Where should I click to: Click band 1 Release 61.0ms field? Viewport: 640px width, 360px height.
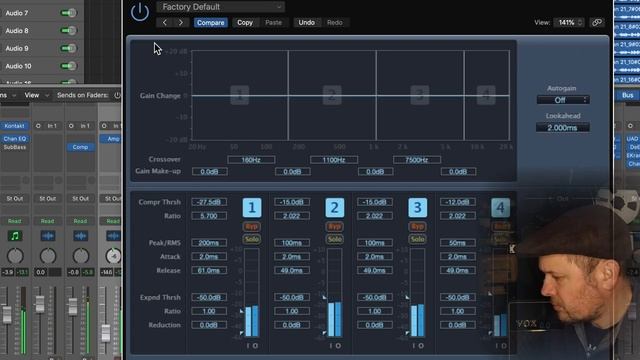point(209,271)
